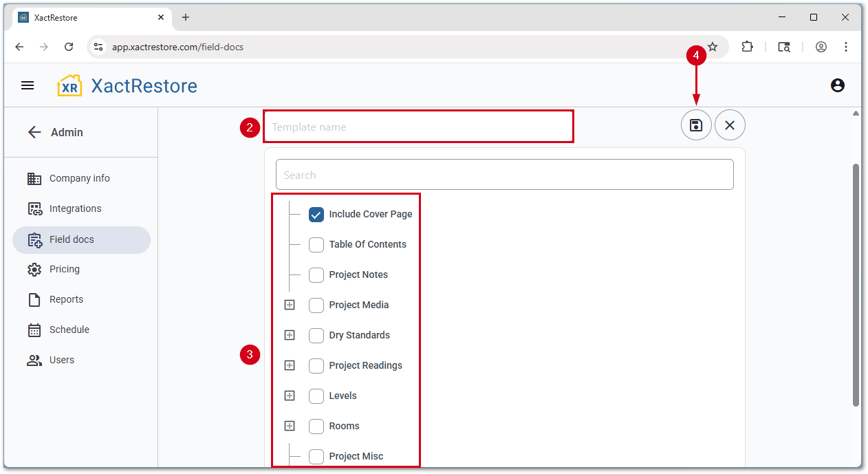Click the XactRestore house logo
The width and height of the screenshot is (868, 474).
tap(69, 86)
